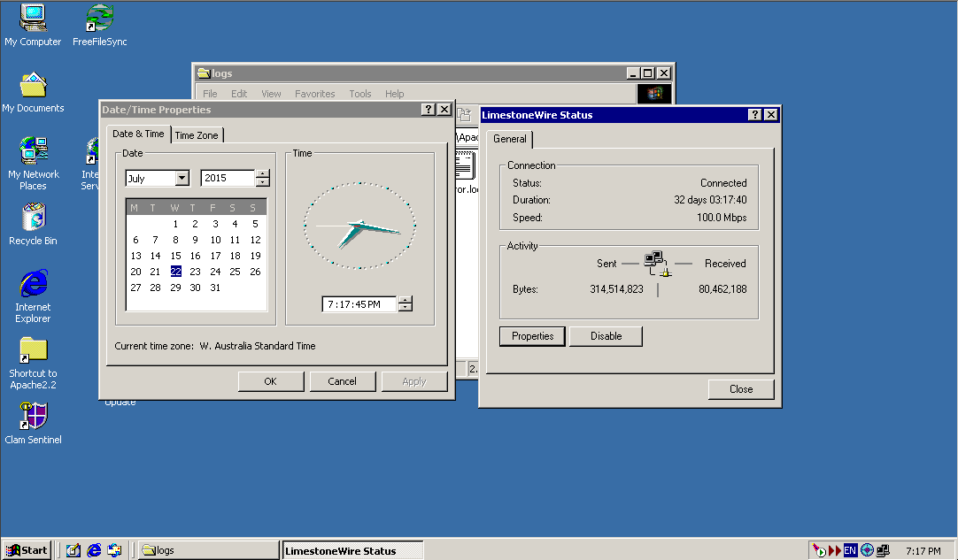Screen dimensions: 958x560
Task: Click time spinner arrows beside 7:17:45 PM
Action: (406, 303)
